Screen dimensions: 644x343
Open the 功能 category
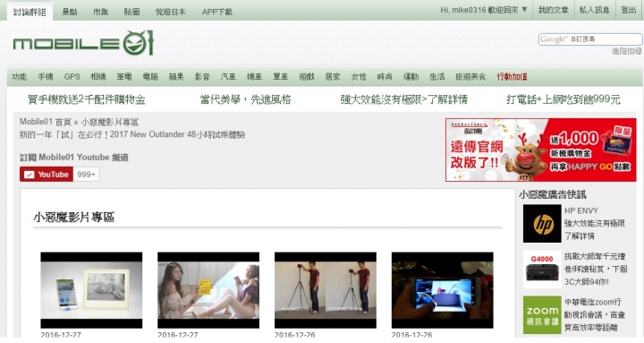tap(20, 76)
